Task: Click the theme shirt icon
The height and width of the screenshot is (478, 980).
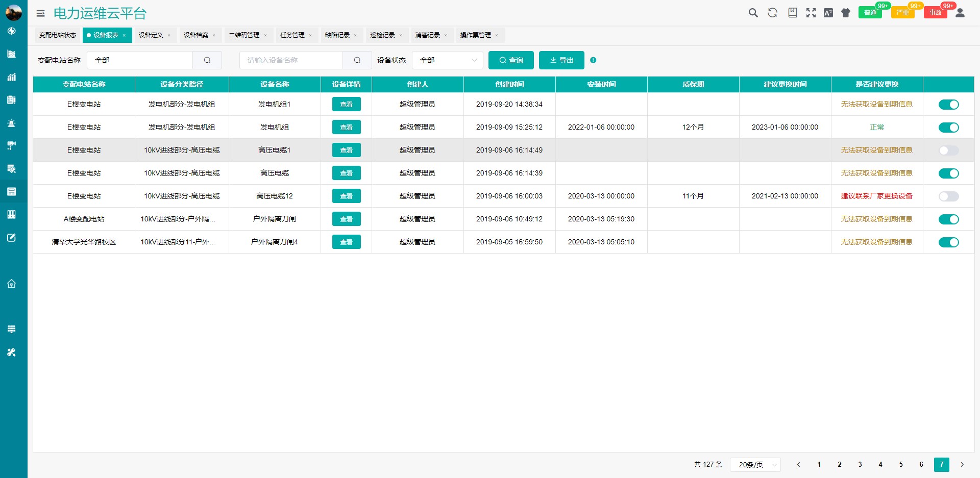Action: pos(846,13)
